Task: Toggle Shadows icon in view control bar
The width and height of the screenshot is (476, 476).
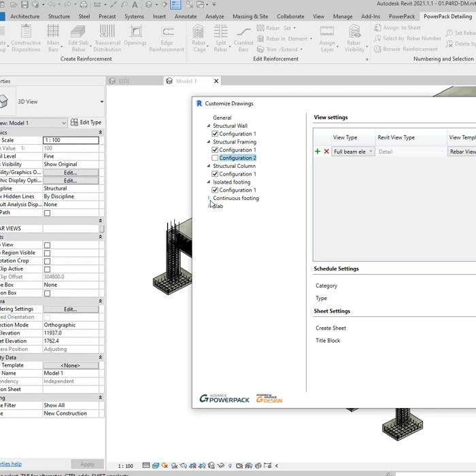Action: click(174, 465)
